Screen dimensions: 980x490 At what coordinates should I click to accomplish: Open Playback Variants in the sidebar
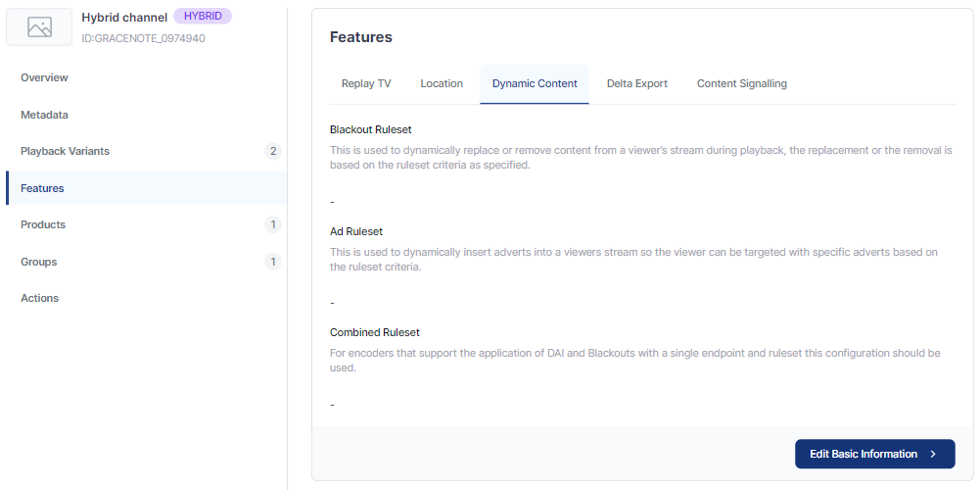(65, 151)
